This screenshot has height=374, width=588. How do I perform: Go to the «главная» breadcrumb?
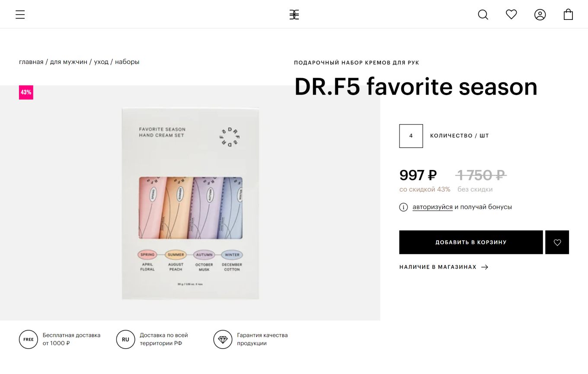click(x=31, y=62)
